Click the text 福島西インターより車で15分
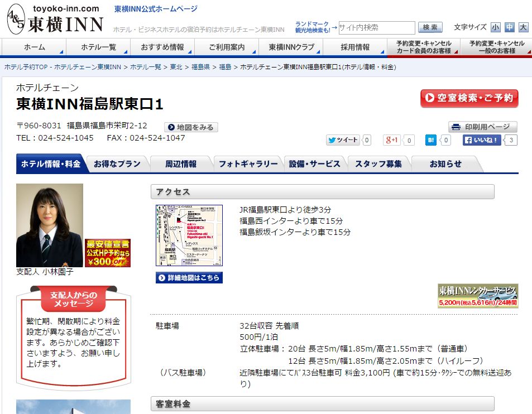 coord(291,221)
